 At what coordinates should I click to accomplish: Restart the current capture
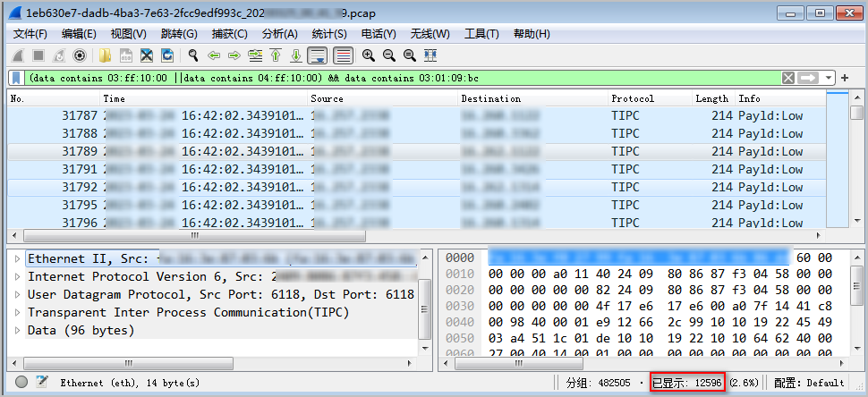[59, 55]
